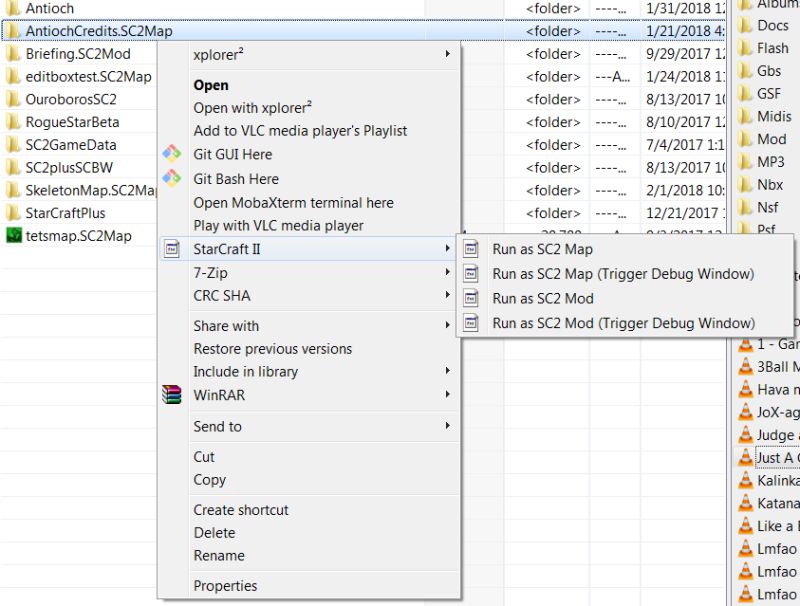
Task: Click Copy in the context menu
Action: tap(210, 480)
